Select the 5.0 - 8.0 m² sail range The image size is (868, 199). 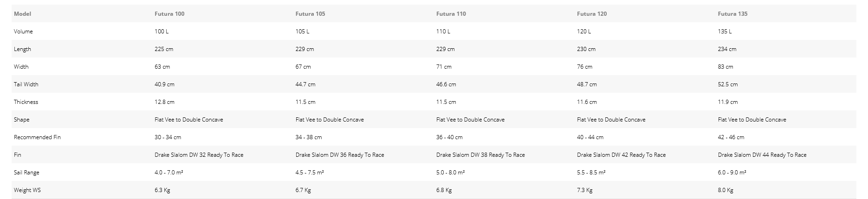tap(450, 173)
